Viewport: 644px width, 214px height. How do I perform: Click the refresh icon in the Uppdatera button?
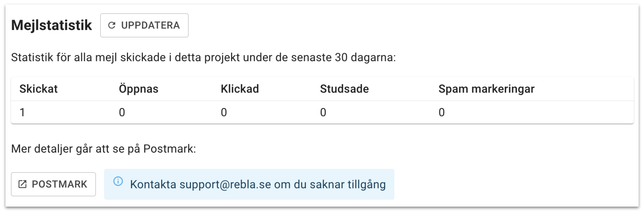(112, 25)
